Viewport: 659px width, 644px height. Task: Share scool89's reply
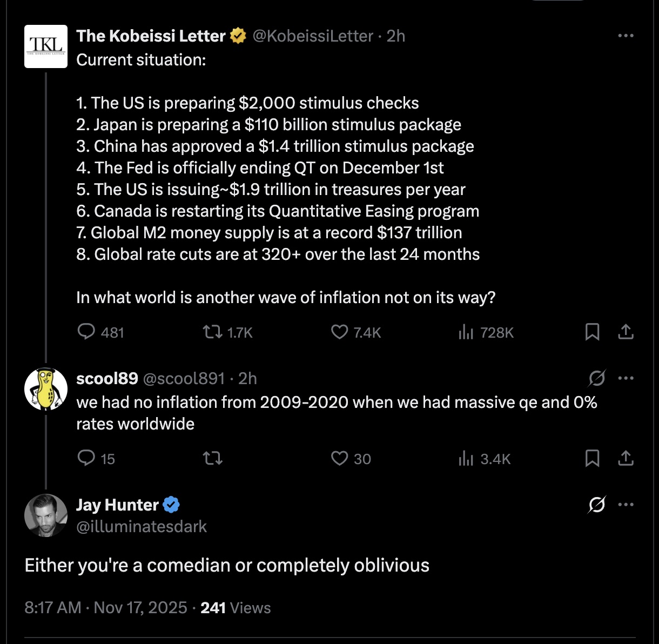point(626,459)
